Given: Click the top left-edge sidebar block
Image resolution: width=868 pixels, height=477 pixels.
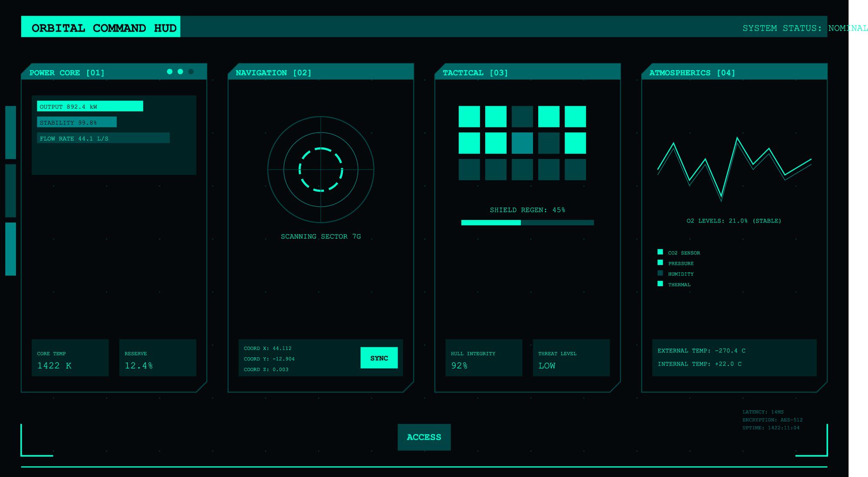Looking at the screenshot, I should pyautogui.click(x=10, y=132).
